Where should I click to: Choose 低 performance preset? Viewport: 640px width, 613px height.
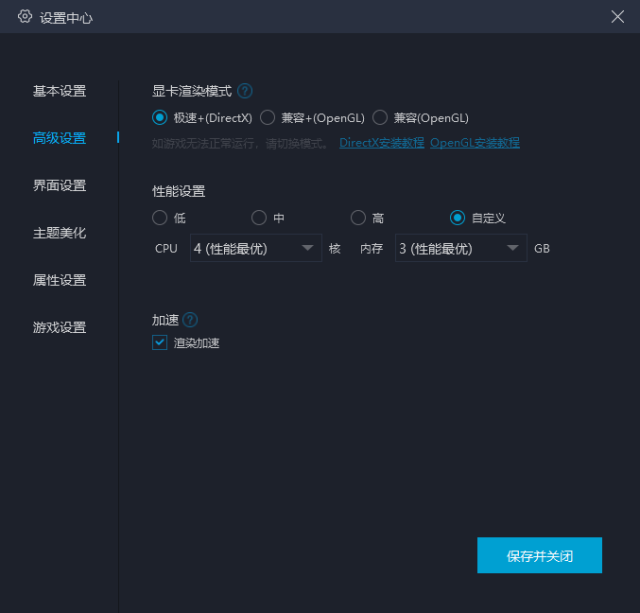(x=160, y=218)
